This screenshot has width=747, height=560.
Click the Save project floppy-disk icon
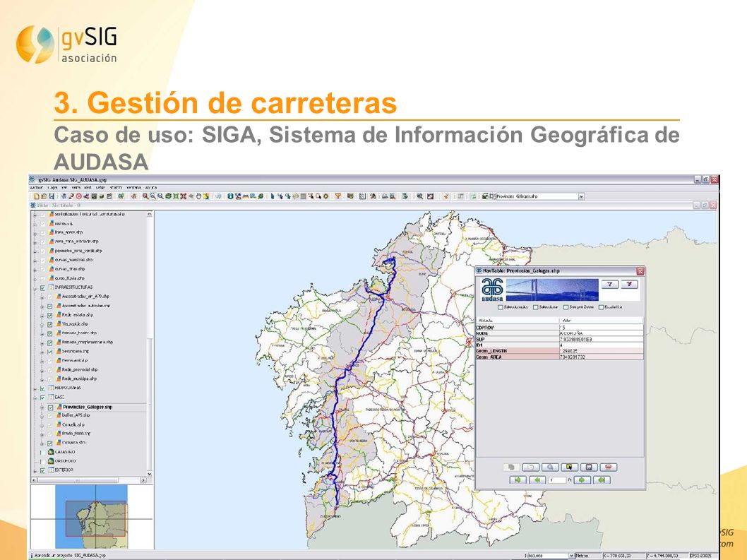click(x=52, y=196)
